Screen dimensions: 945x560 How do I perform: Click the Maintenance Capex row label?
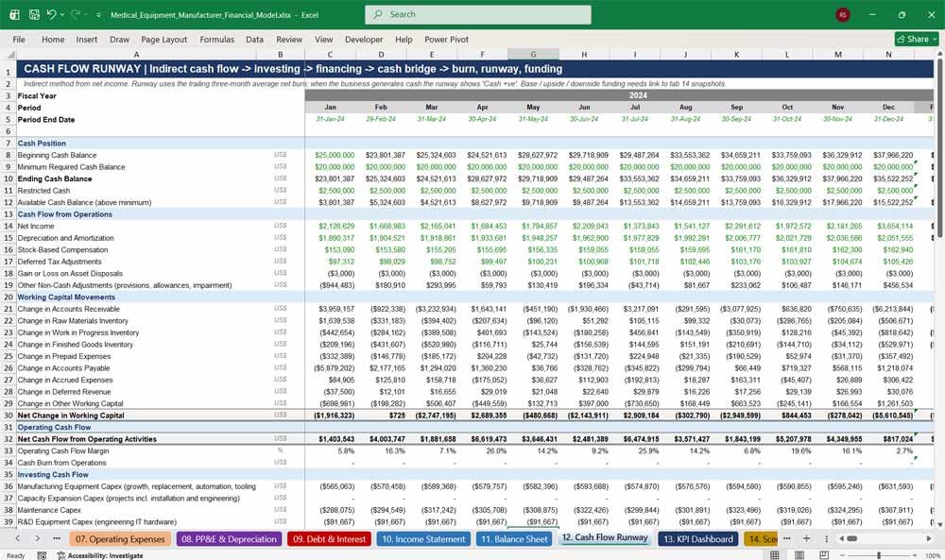click(49, 510)
